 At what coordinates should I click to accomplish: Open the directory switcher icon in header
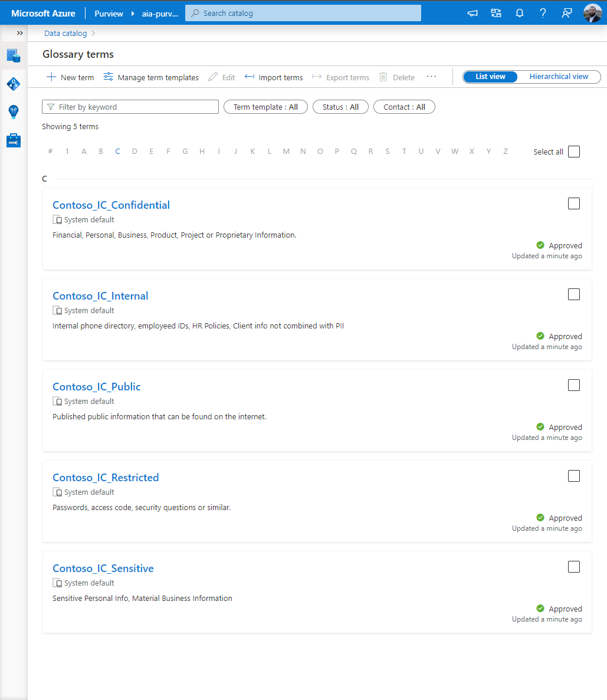pos(496,14)
